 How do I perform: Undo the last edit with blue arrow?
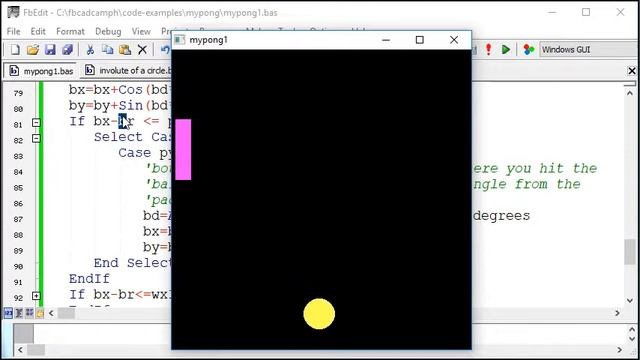165,50
